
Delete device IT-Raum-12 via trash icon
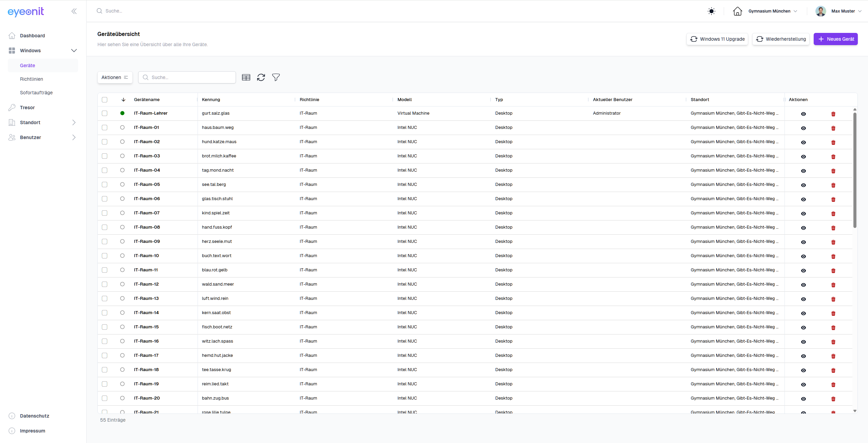[x=833, y=285]
